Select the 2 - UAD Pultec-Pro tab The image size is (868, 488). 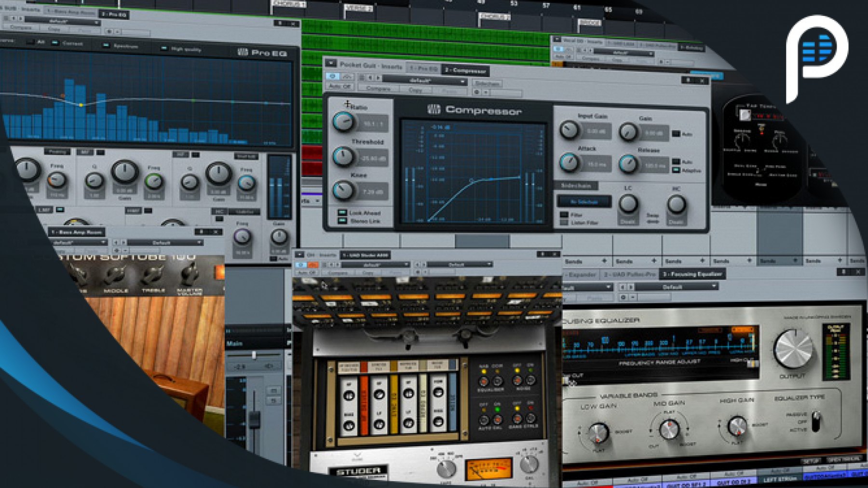(x=629, y=274)
